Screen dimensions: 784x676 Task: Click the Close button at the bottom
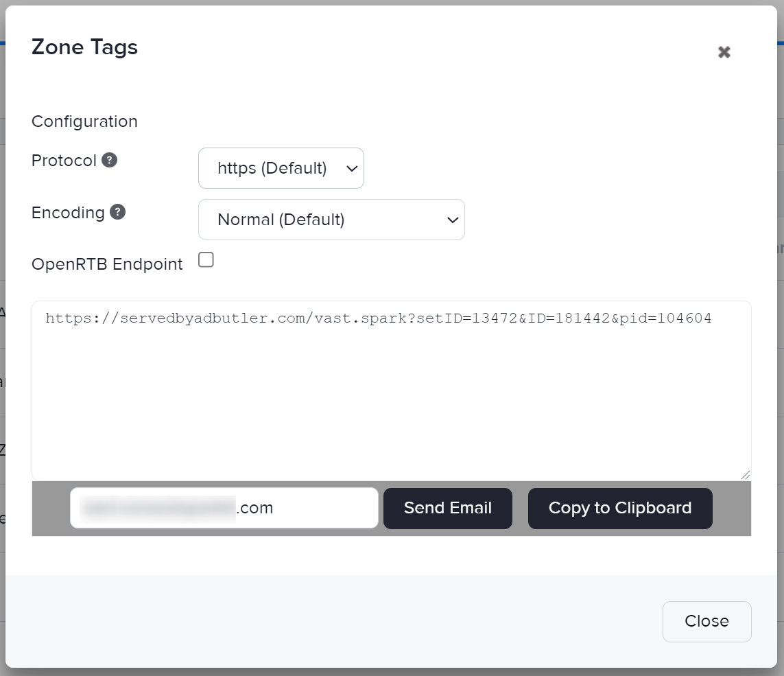coord(706,621)
